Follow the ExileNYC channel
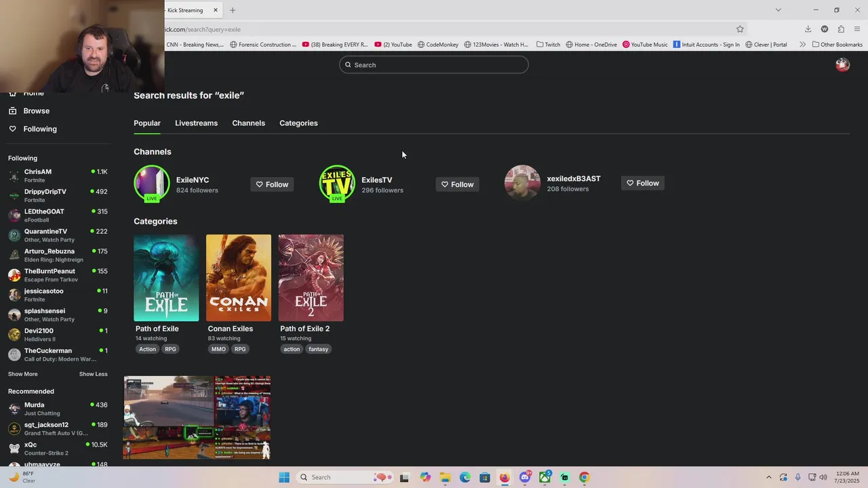This screenshot has width=868, height=488. (x=272, y=184)
